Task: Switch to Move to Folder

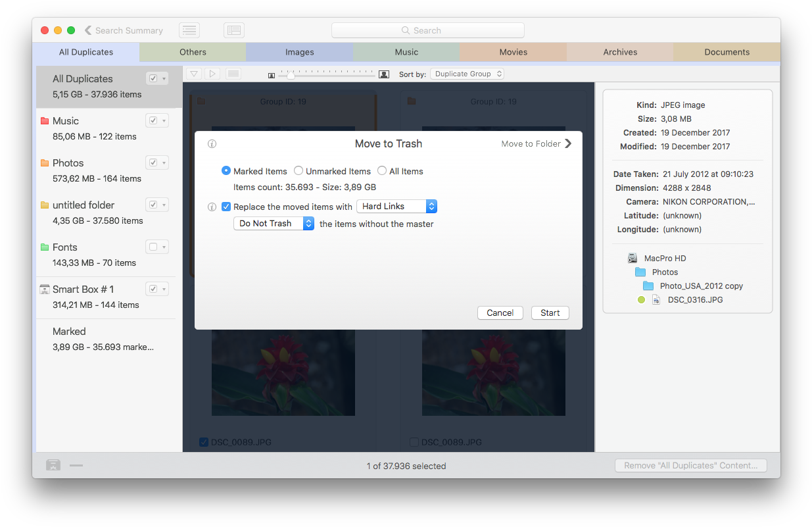Action: tap(536, 143)
